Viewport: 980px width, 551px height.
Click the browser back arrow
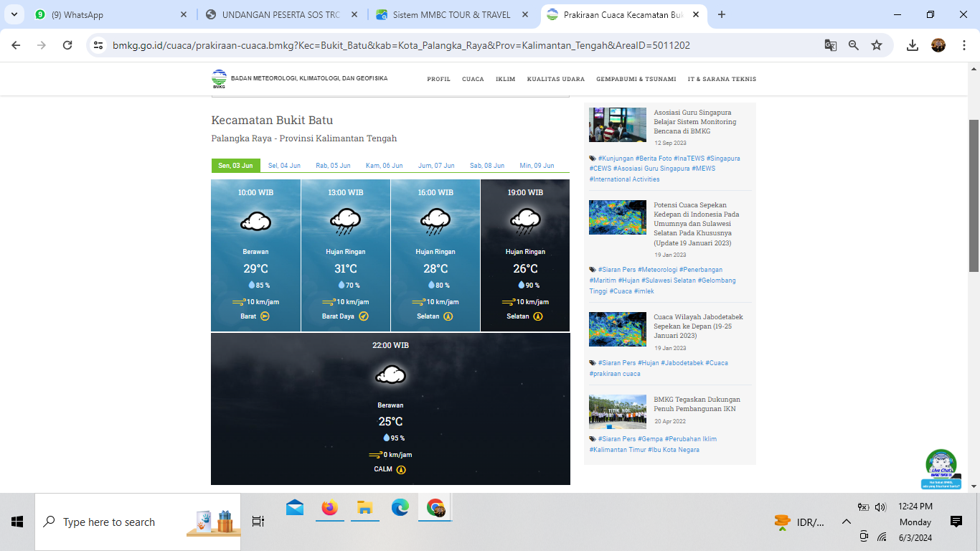click(x=16, y=45)
